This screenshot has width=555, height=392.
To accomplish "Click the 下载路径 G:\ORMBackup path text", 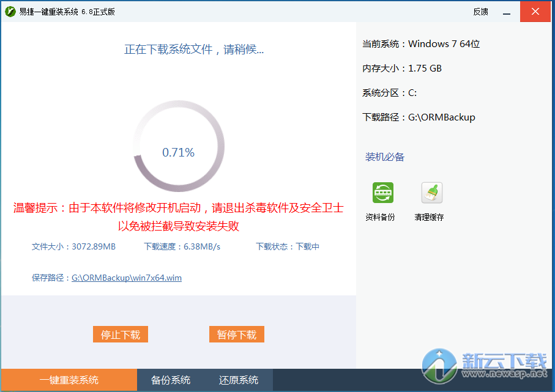I will [418, 117].
